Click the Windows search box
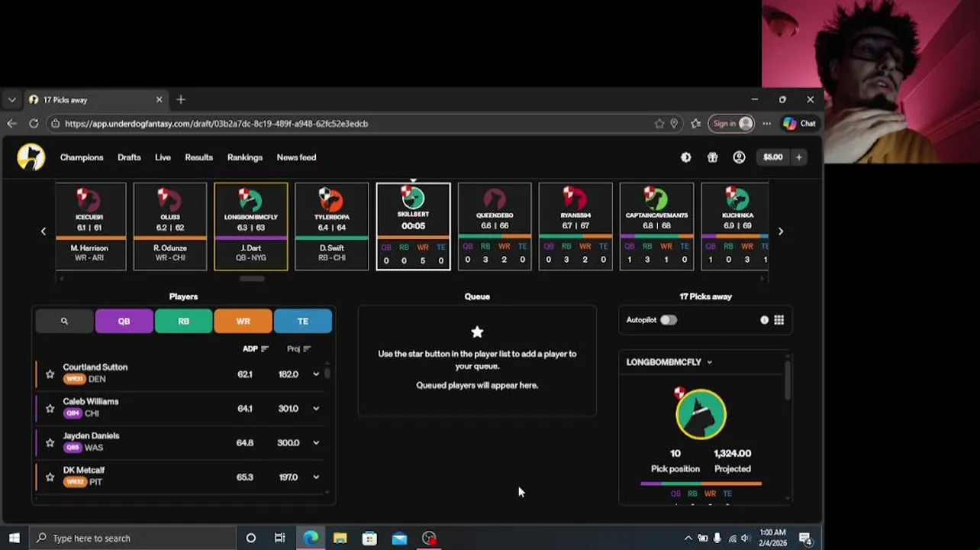980x550 pixels. pyautogui.click(x=134, y=538)
